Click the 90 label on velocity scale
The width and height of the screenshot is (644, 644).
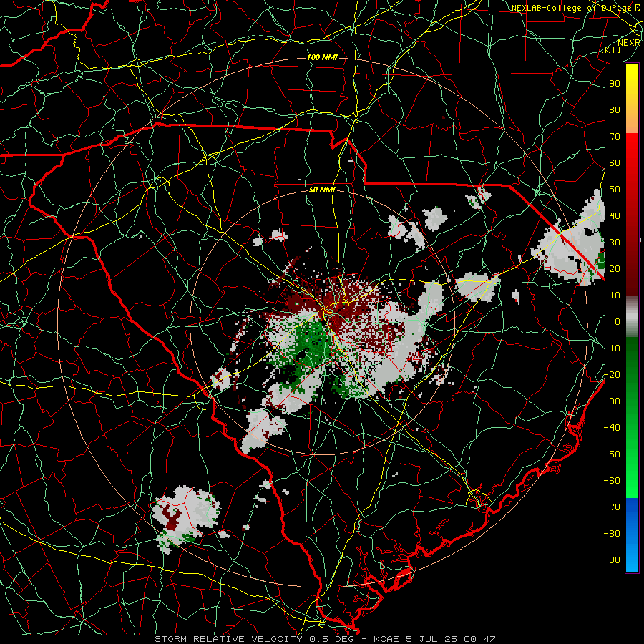(x=615, y=84)
